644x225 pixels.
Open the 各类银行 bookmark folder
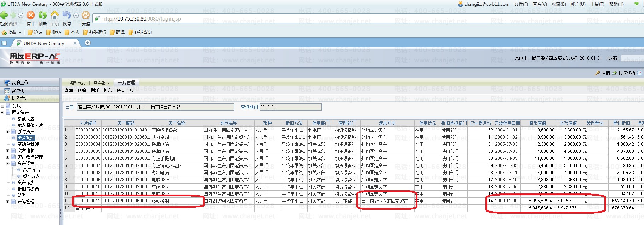click(x=95, y=33)
